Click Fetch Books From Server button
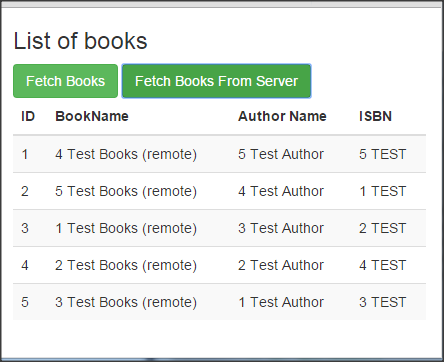 (x=217, y=81)
